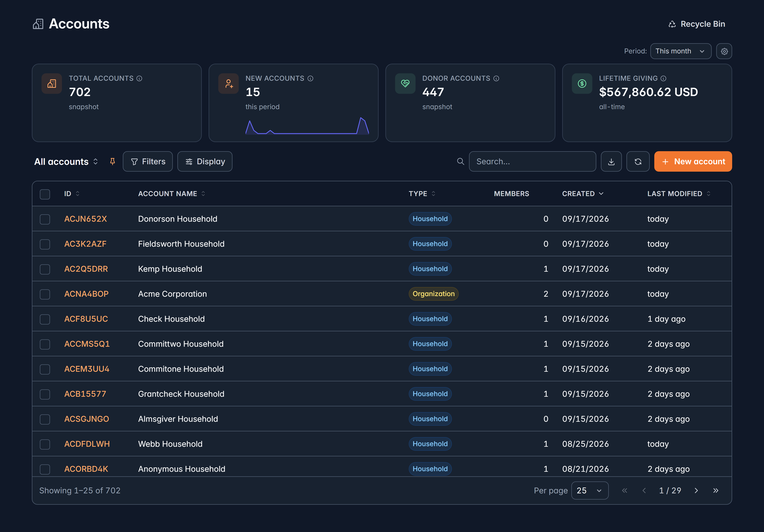Click the search magnifier icon
The height and width of the screenshot is (532, 764).
pyautogui.click(x=460, y=162)
